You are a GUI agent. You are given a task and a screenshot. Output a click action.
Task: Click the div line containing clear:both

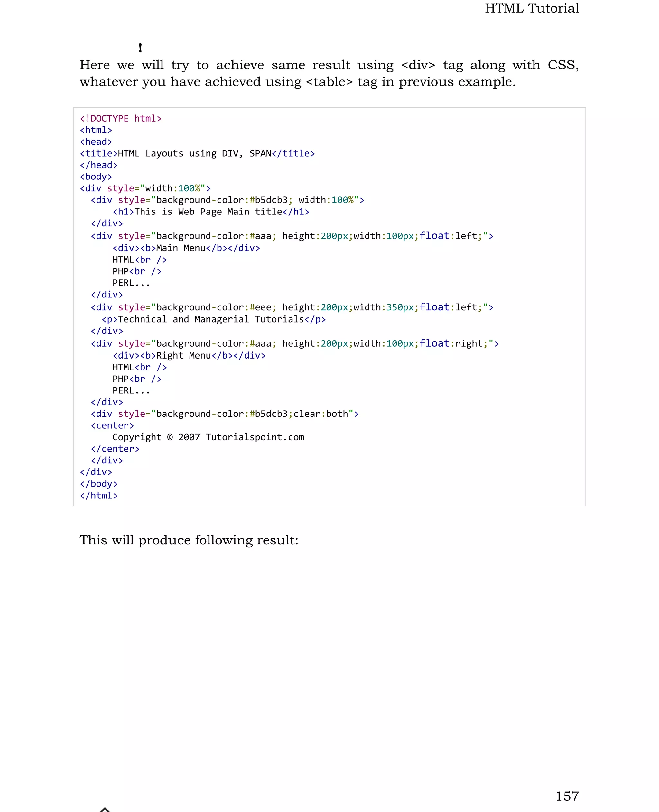[x=225, y=414]
